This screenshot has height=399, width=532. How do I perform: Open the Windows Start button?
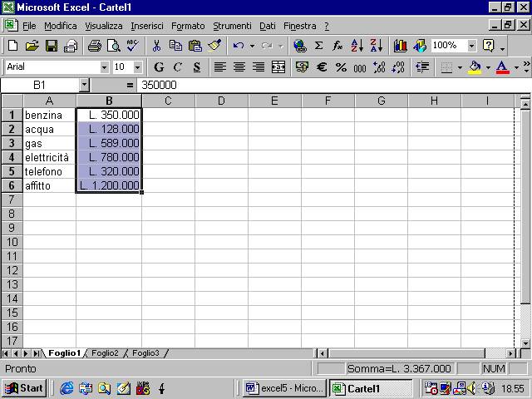[x=24, y=388]
